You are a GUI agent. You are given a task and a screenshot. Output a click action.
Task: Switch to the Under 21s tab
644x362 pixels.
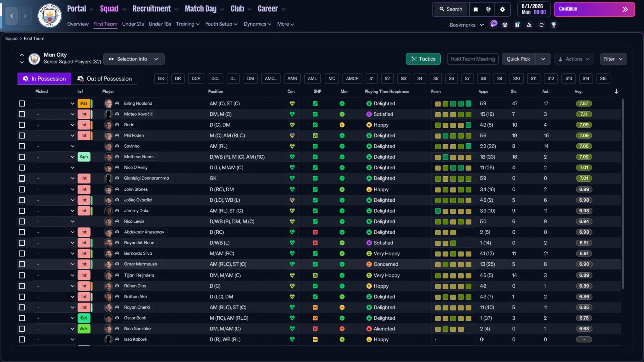[x=133, y=24]
